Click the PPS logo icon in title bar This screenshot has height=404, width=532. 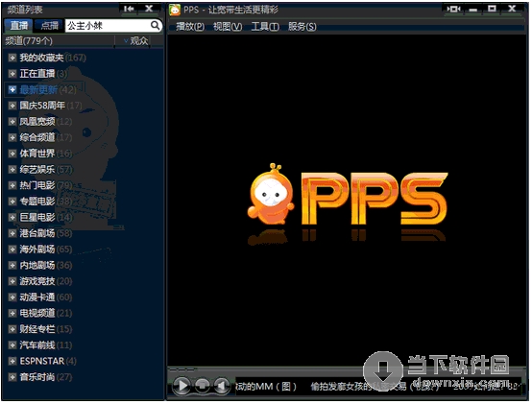click(175, 10)
